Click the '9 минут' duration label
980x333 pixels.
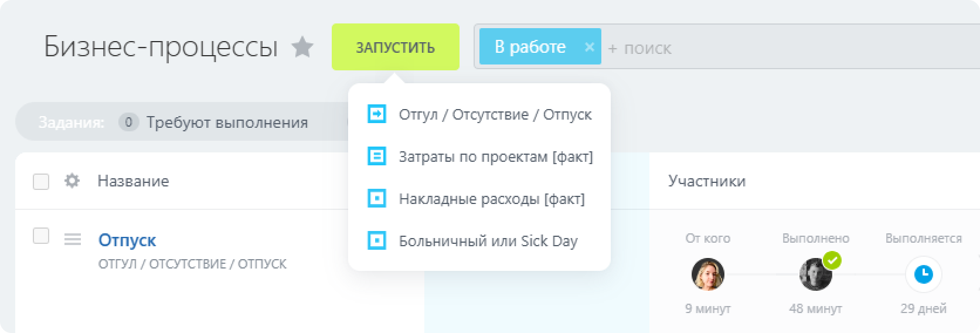(x=708, y=308)
